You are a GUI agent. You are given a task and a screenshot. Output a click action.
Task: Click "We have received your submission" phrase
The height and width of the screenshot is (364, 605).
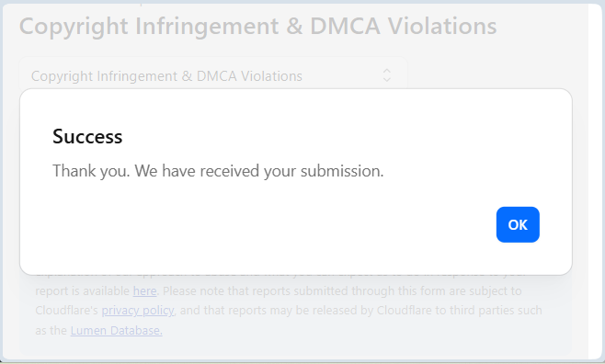click(259, 171)
